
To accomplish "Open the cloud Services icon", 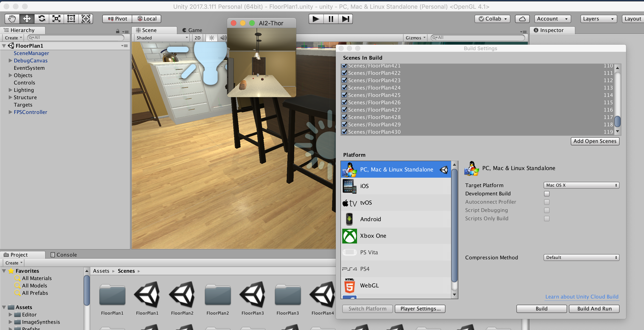I will [x=522, y=19].
